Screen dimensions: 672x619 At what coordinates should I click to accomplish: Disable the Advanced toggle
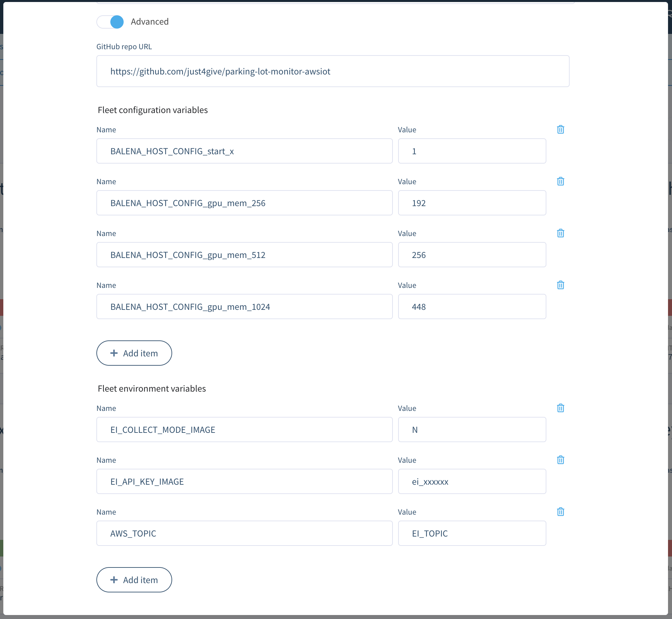(x=110, y=21)
